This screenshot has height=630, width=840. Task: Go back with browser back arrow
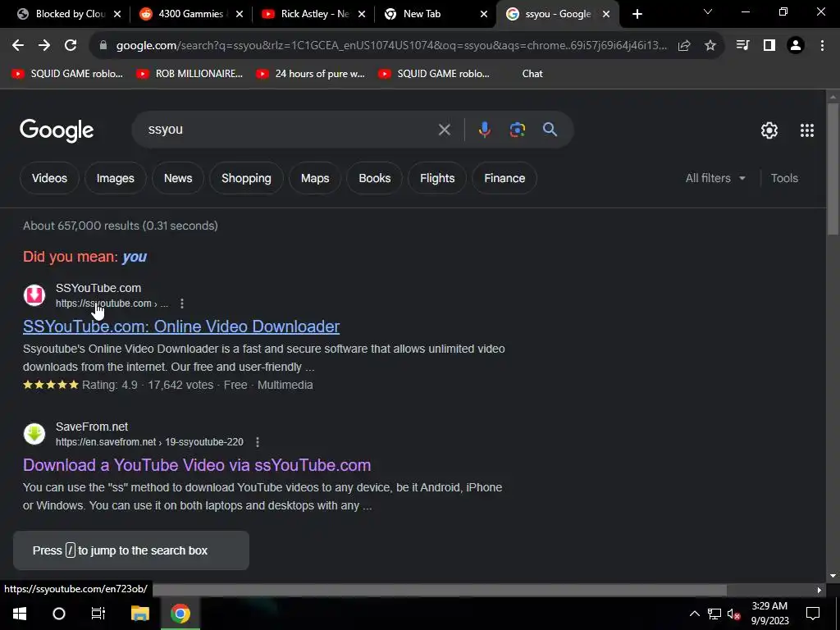(x=18, y=46)
